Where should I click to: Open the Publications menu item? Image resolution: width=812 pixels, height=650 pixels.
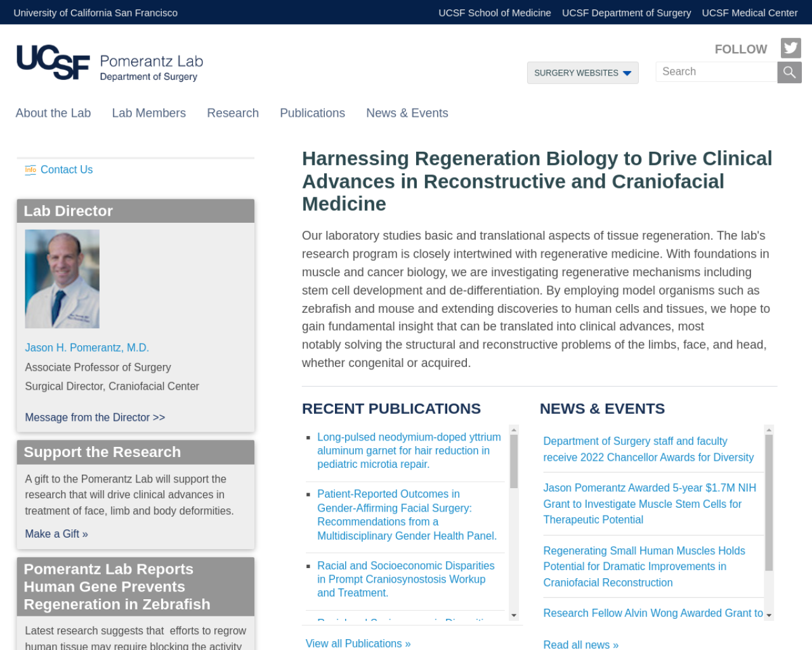point(313,113)
